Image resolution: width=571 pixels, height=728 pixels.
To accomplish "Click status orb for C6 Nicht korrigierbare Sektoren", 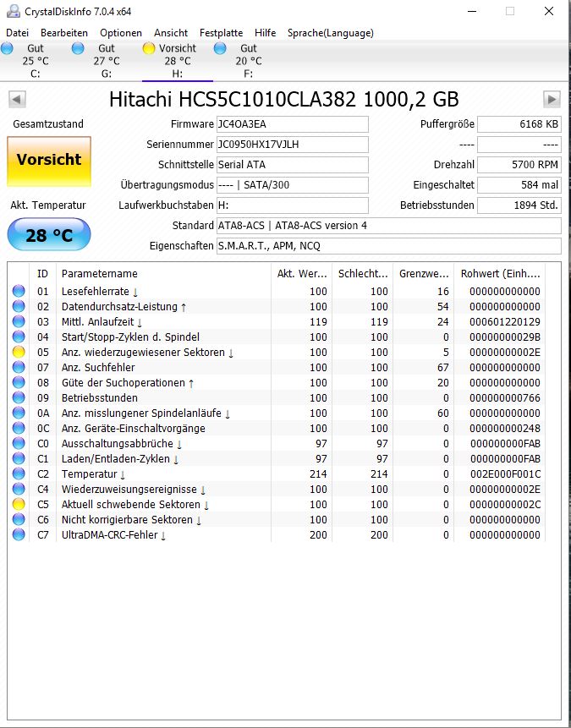I will point(19,519).
